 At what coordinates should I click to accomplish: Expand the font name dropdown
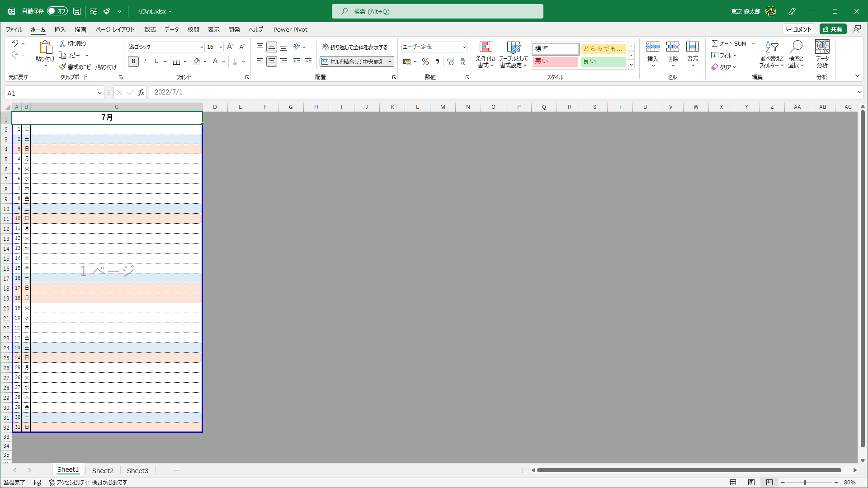(202, 47)
